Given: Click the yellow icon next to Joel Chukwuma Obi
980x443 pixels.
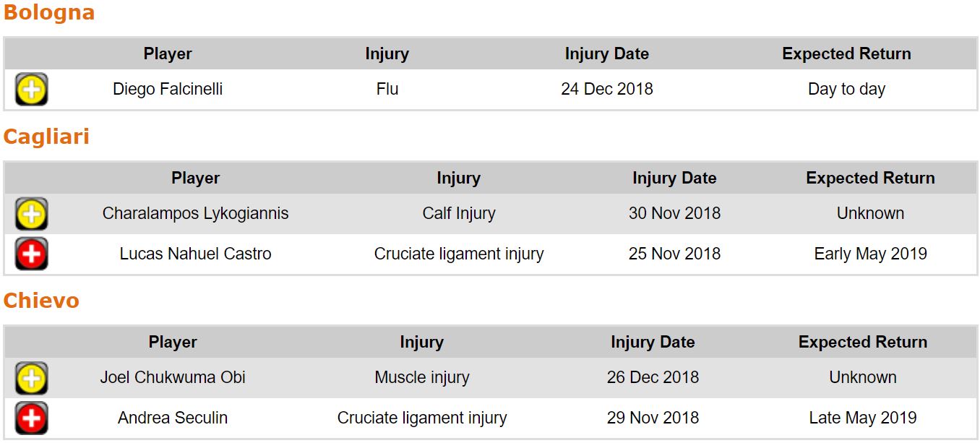Looking at the screenshot, I should point(31,378).
